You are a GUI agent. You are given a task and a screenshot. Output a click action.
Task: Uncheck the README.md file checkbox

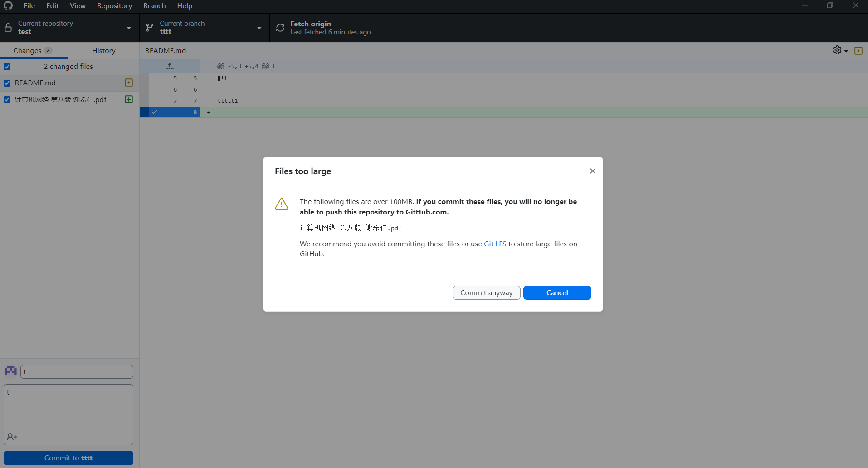point(7,83)
